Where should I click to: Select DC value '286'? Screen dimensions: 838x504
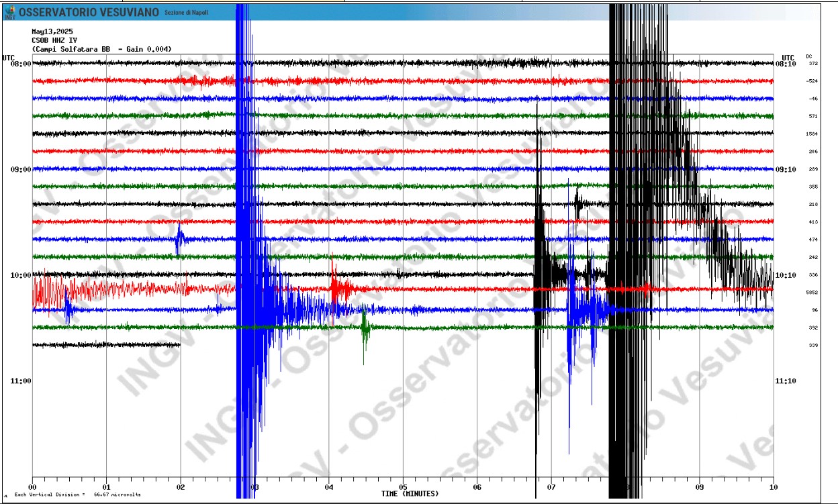coord(813,152)
